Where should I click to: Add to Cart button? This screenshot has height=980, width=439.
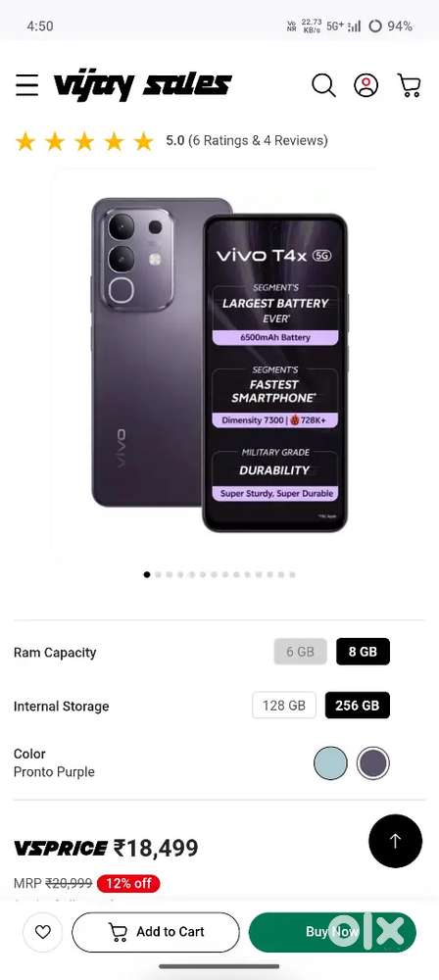[x=156, y=932]
